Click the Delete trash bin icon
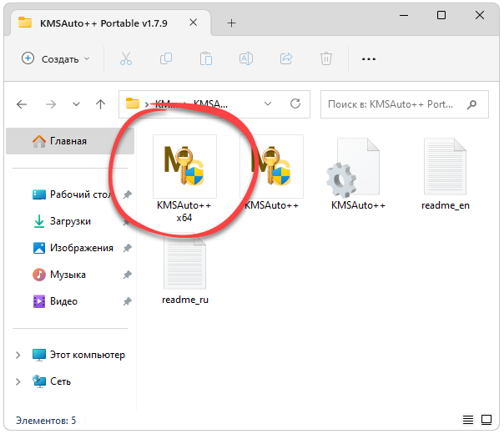This screenshot has height=434, width=504. pyautogui.click(x=326, y=58)
